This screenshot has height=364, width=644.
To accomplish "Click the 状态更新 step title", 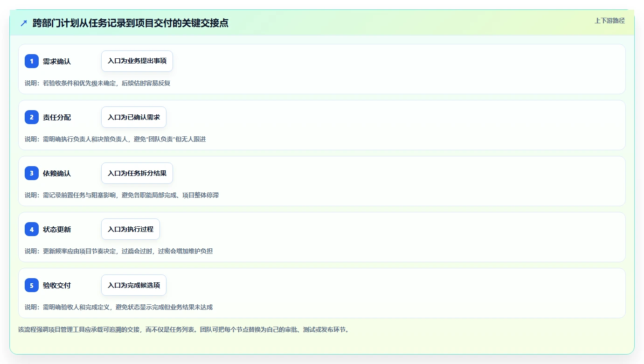I will tap(57, 229).
